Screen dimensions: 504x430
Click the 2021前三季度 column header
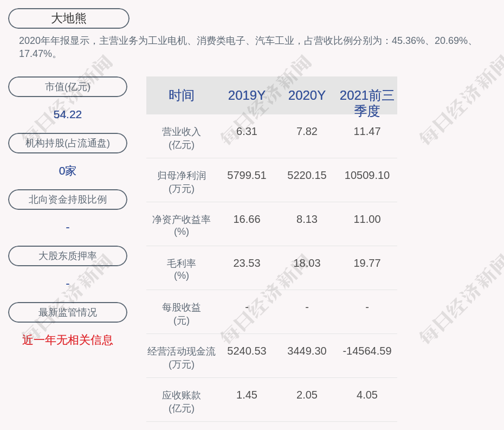367,102
